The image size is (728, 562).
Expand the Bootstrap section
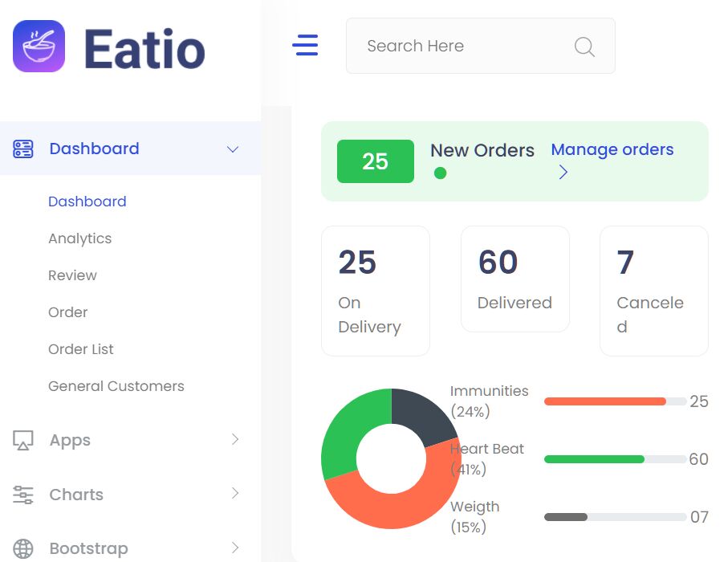pos(235,548)
